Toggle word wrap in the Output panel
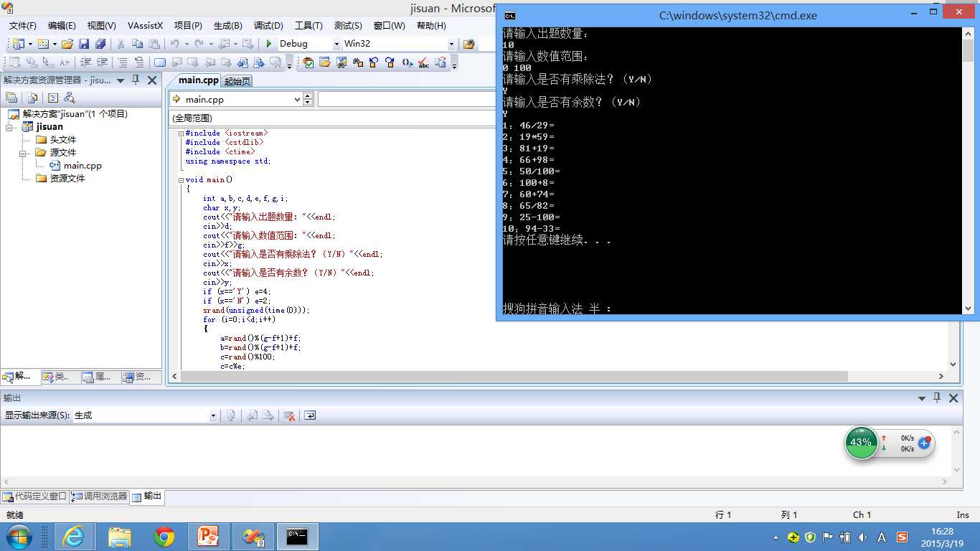The image size is (980, 551). coord(310,415)
